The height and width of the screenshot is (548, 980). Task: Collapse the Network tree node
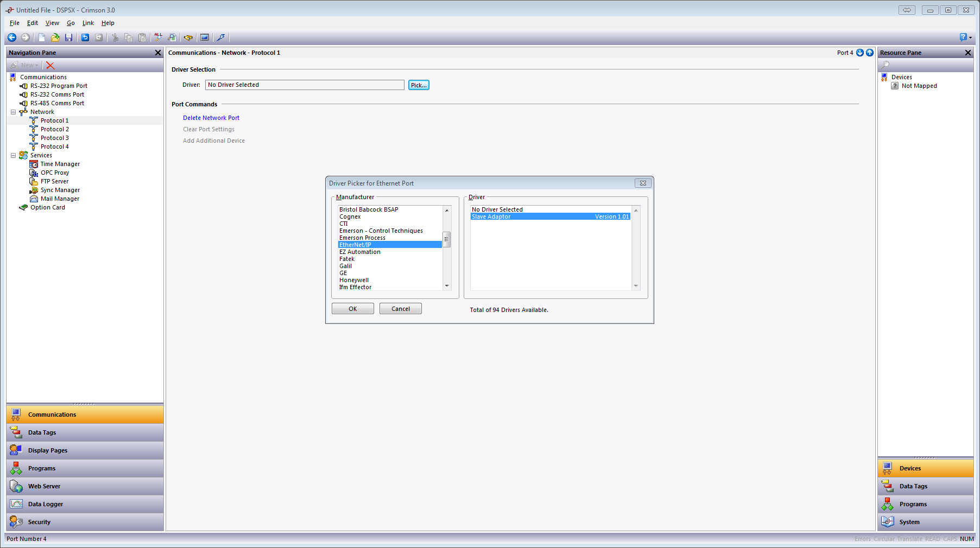pyautogui.click(x=14, y=112)
